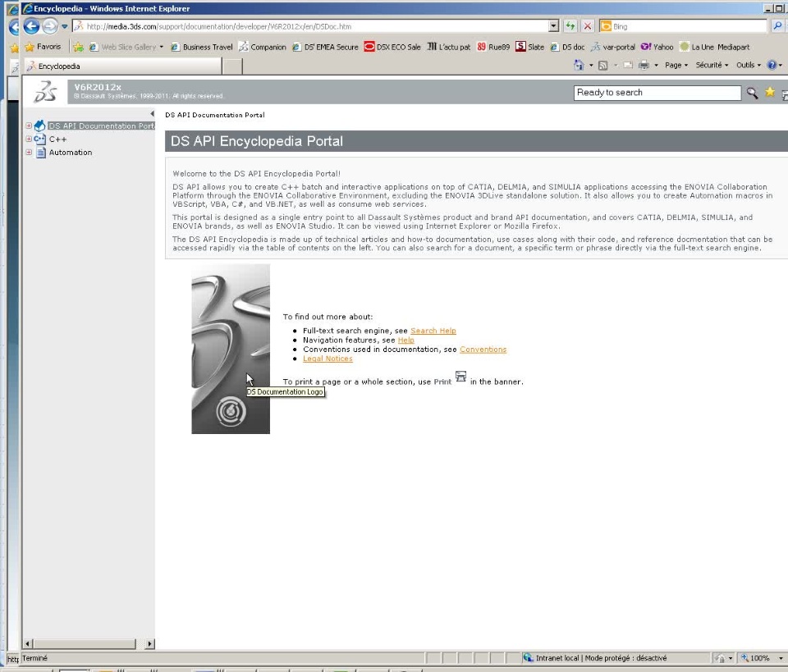
Task: Select the Encyclopedia browser tab
Action: 122,66
